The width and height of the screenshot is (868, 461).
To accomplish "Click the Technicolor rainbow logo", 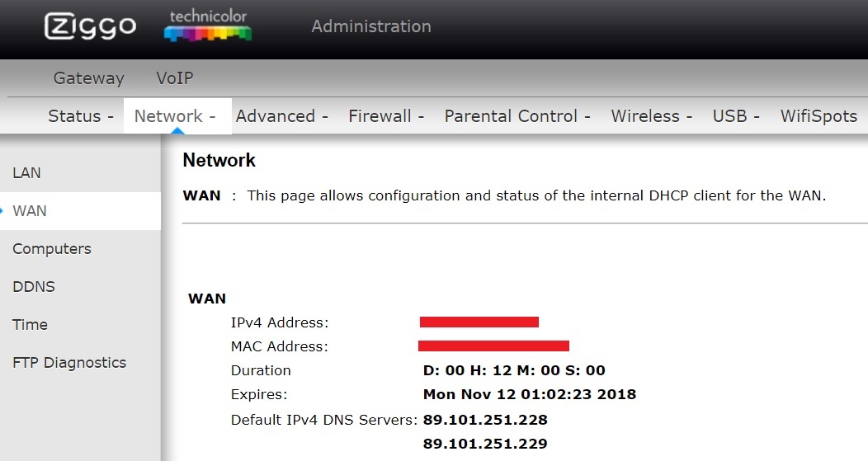I will point(208,26).
